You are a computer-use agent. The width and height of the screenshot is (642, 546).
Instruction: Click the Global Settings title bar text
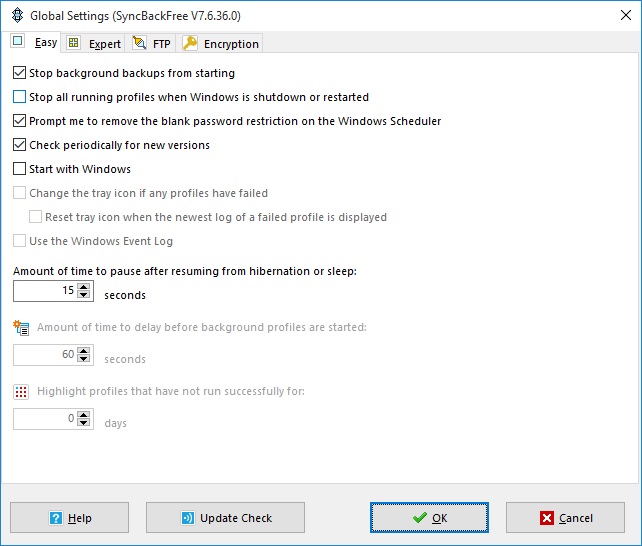point(136,16)
